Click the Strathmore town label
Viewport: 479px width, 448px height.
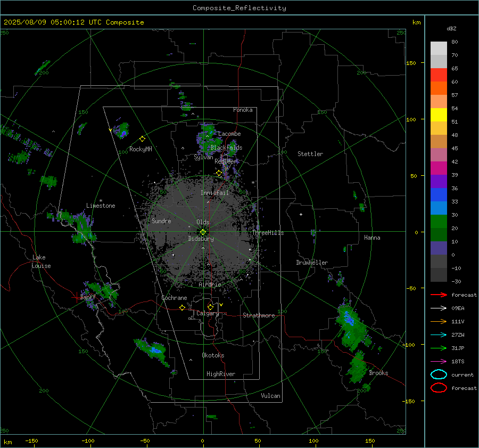(x=259, y=315)
